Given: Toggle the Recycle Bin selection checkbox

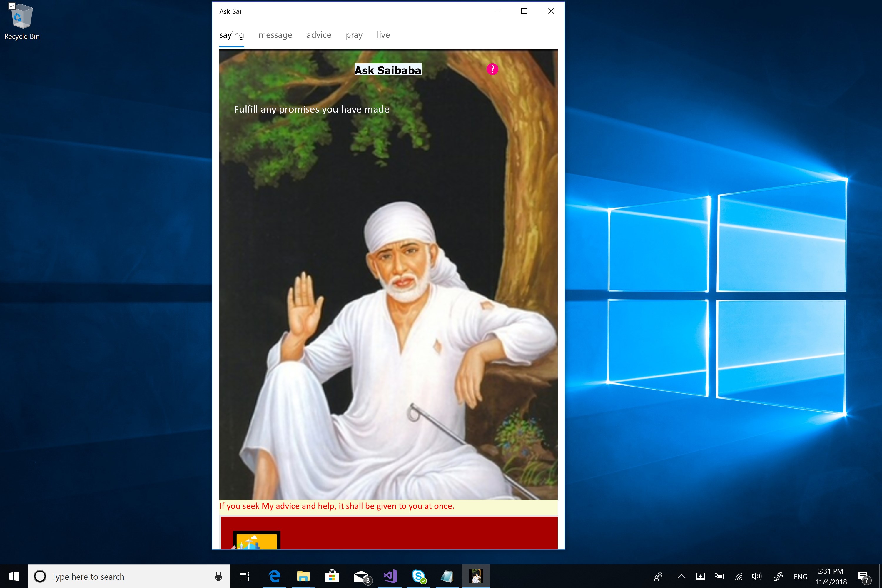Looking at the screenshot, I should (x=12, y=6).
